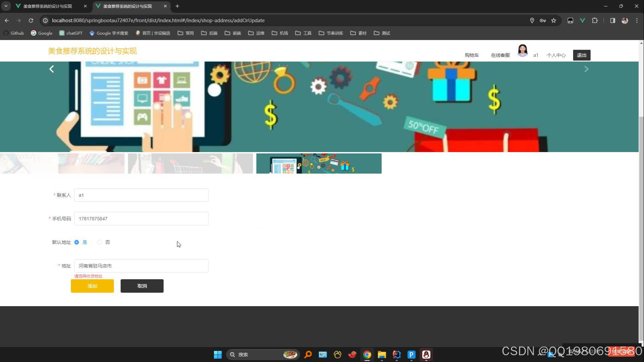
Task: Open 个人中心 from the navigation bar
Action: [x=556, y=55]
